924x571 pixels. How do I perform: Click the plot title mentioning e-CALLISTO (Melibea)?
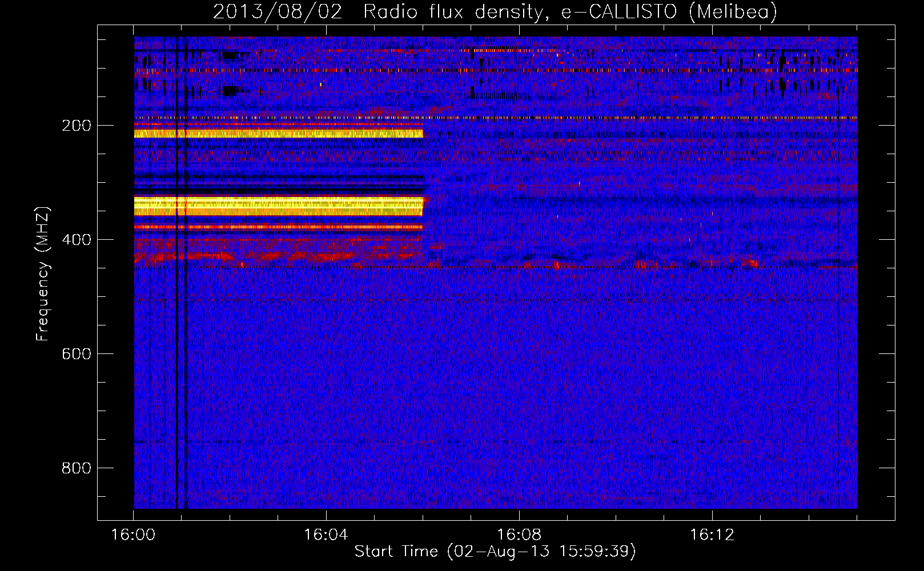coord(495,11)
